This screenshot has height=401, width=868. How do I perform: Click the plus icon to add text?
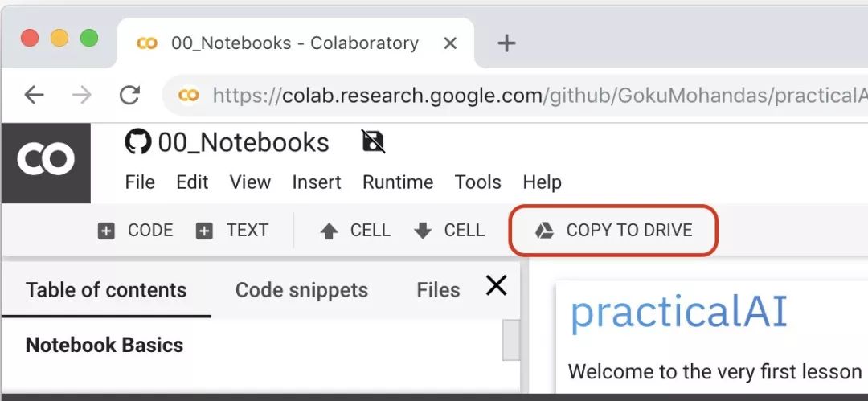tap(205, 231)
